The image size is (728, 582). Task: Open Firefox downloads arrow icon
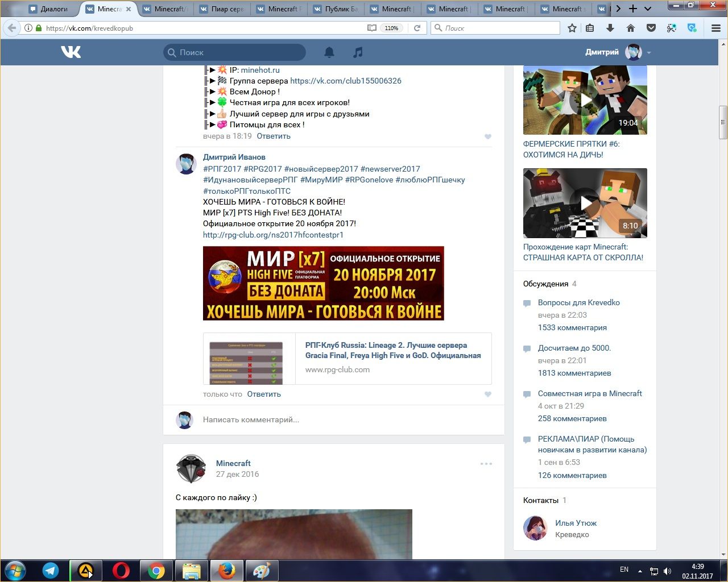(610, 28)
